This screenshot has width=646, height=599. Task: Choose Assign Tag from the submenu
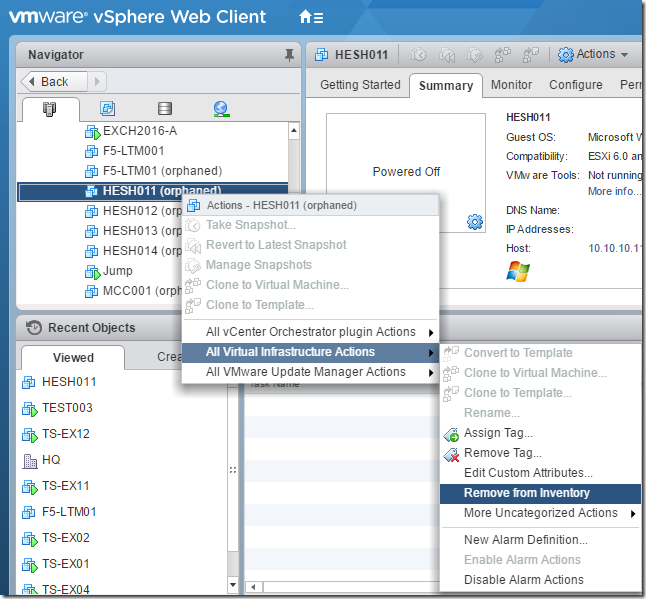[498, 433]
